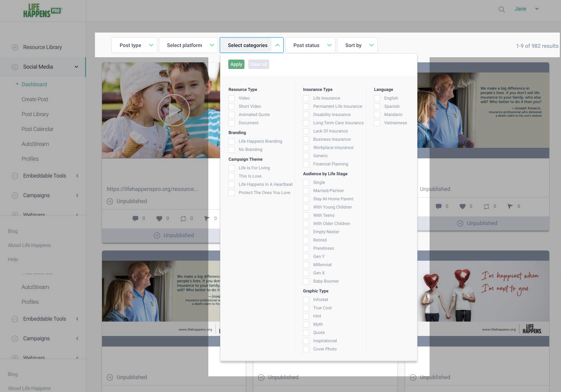The height and width of the screenshot is (392, 561).
Task: Open Create Post in sidebar
Action: (35, 99)
